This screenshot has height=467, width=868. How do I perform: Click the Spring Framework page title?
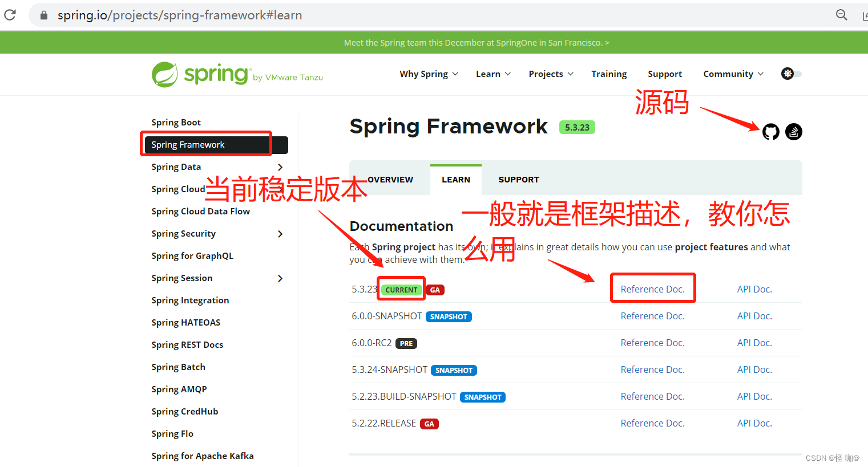(449, 127)
